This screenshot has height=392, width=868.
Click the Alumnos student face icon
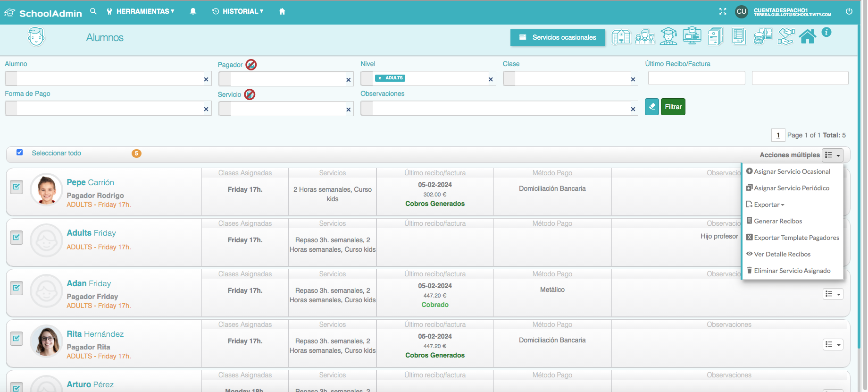[36, 37]
